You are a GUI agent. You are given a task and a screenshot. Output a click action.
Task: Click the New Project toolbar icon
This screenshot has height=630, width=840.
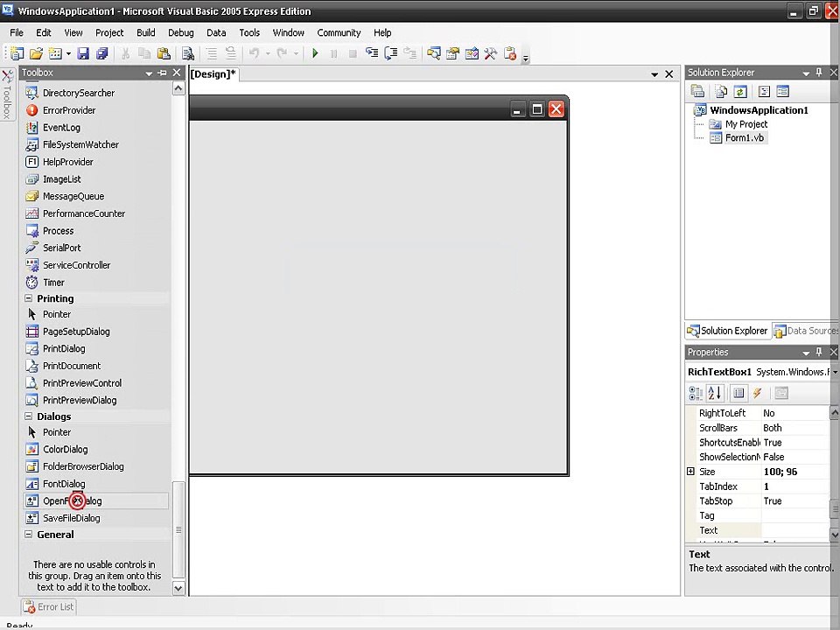(17, 53)
